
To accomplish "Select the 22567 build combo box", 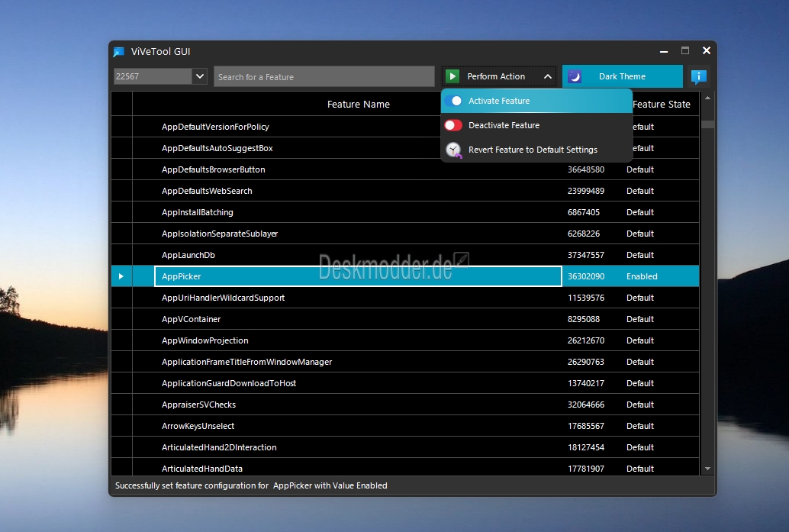I will tap(160, 76).
